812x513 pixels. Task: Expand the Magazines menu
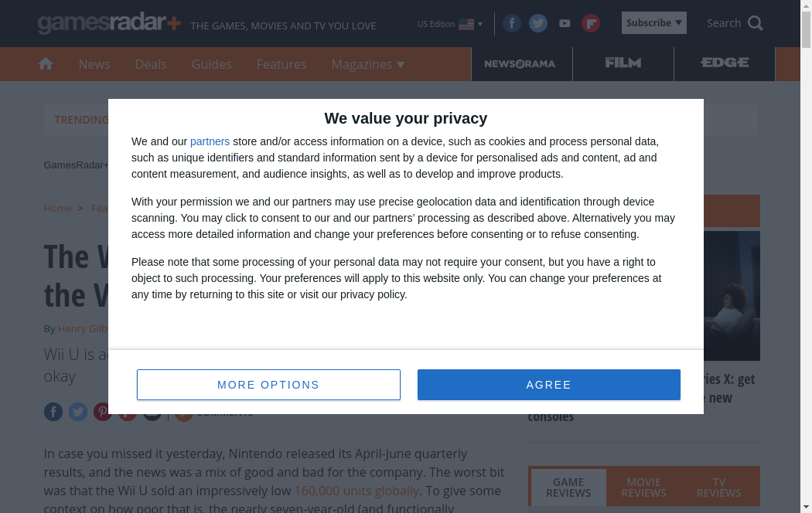(x=368, y=64)
